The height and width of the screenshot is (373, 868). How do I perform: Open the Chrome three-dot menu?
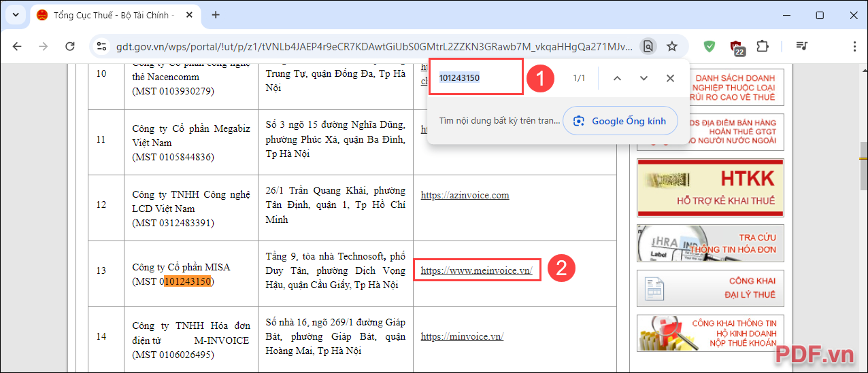(854, 46)
